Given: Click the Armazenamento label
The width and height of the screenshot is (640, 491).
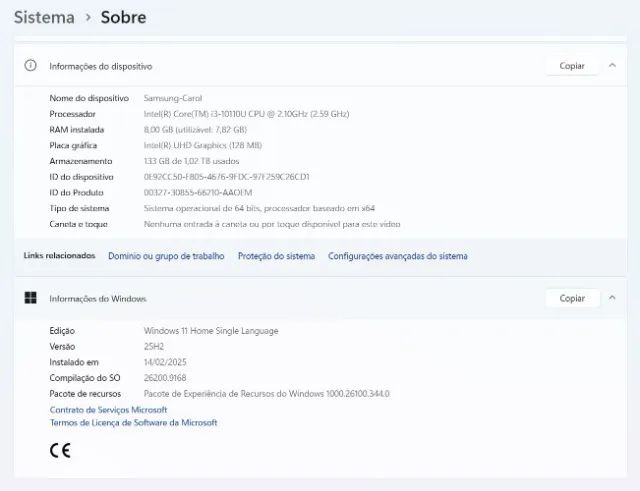Looking at the screenshot, I should [x=81, y=161].
